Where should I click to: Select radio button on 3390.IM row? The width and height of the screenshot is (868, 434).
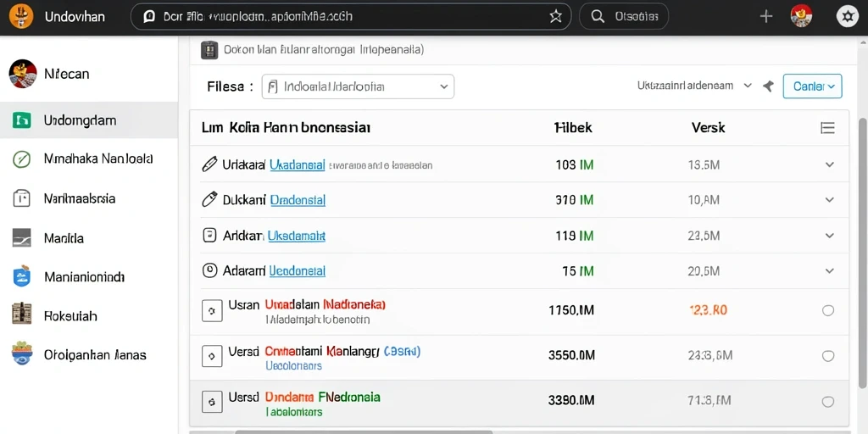coord(828,402)
